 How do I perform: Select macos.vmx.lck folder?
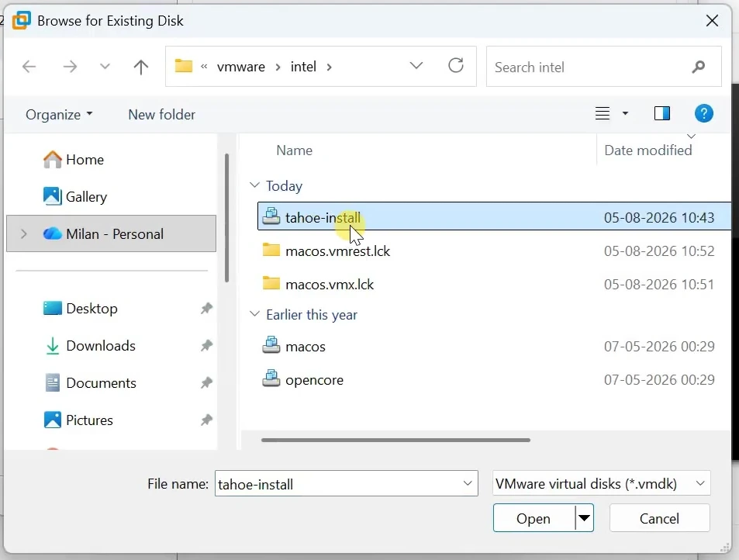click(494, 284)
